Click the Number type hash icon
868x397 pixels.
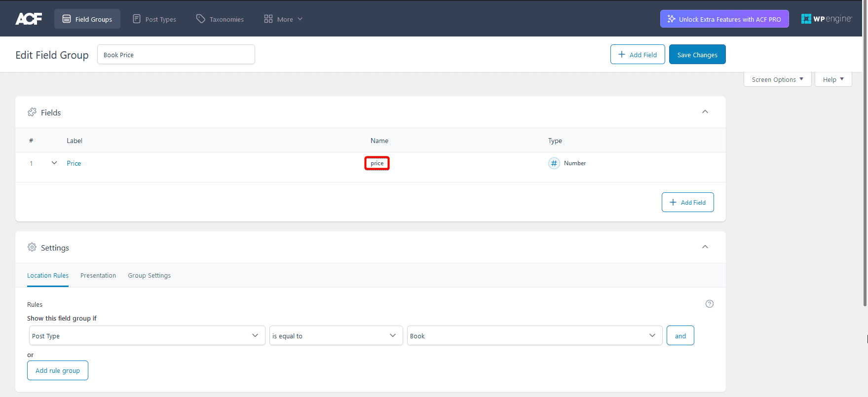(554, 163)
